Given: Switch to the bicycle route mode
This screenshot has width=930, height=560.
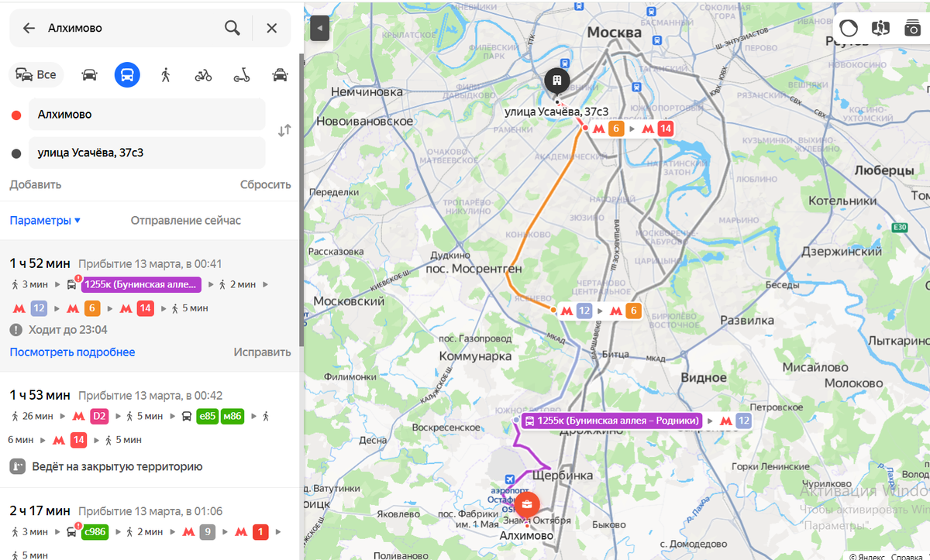Looking at the screenshot, I should pos(203,75).
